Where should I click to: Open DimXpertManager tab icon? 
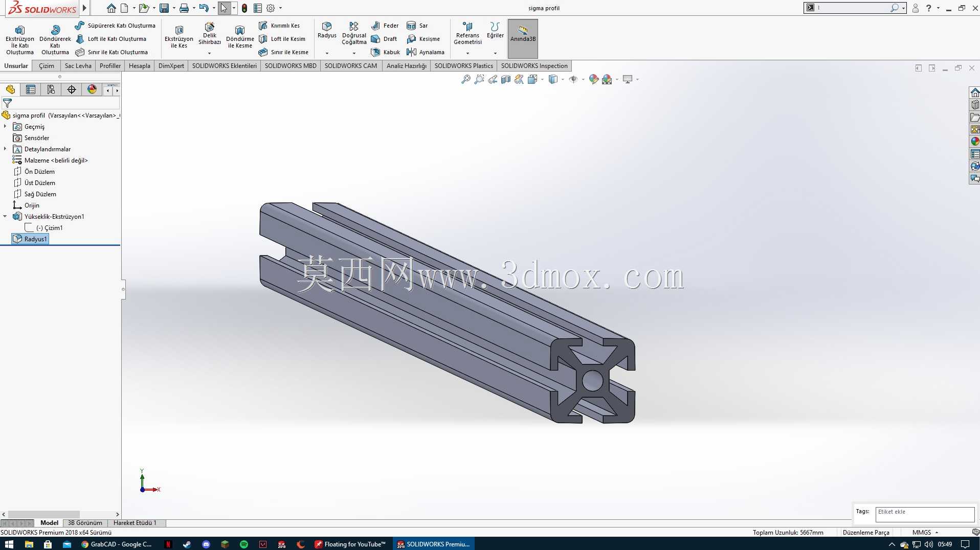tap(72, 90)
